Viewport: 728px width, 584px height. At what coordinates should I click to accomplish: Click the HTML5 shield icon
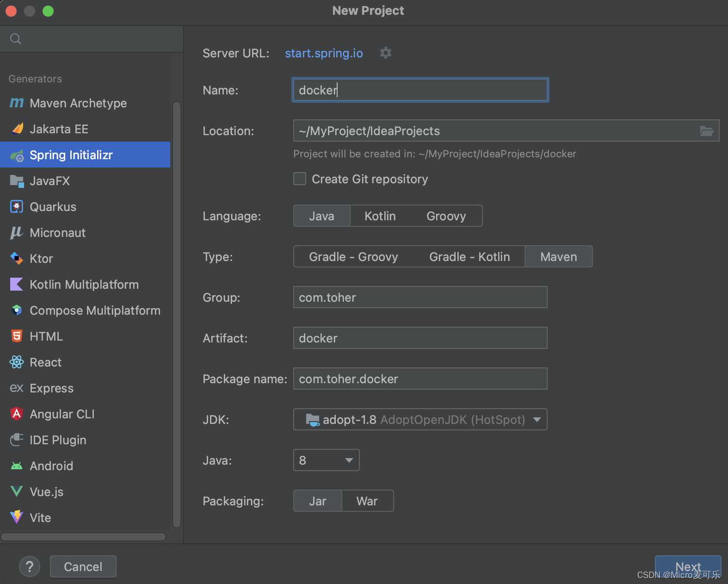[17, 336]
